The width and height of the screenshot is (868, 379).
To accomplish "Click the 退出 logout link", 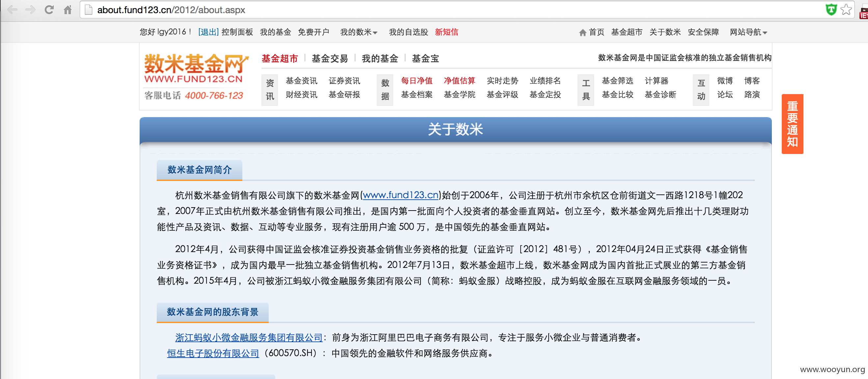I will (x=208, y=32).
